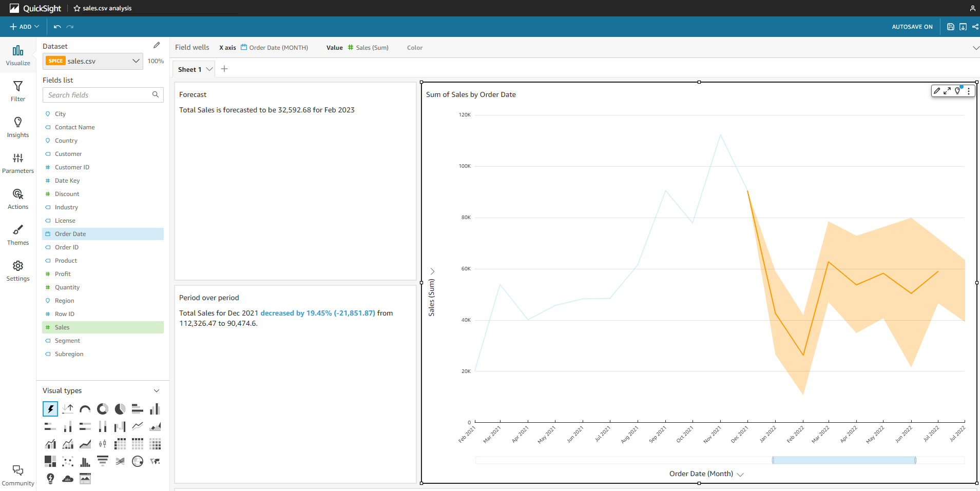Image resolution: width=980 pixels, height=491 pixels.
Task: Open the Filter side panel
Action: pos(18,91)
